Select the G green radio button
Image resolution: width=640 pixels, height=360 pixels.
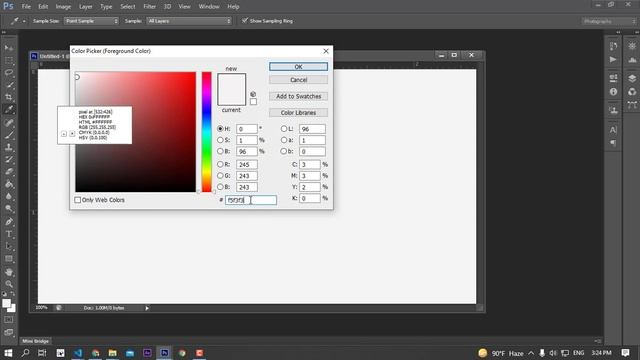[x=220, y=176]
